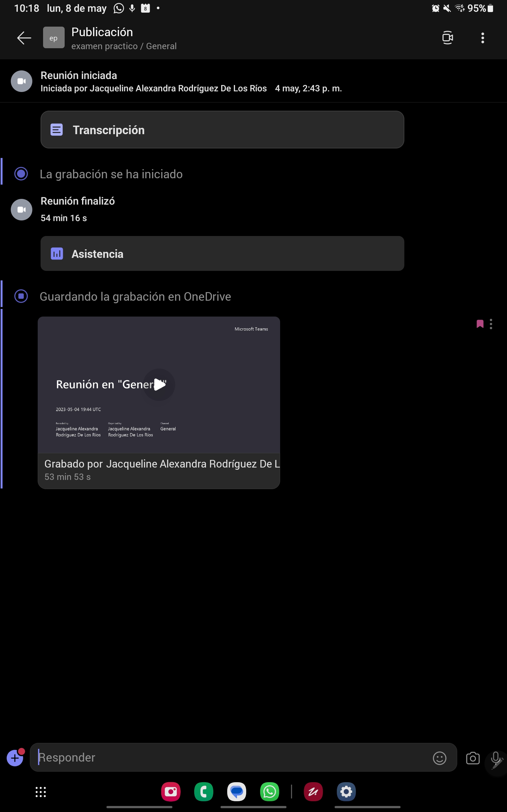Tap the microphone to record audio message
Screen dimensions: 507x812
[496, 758]
